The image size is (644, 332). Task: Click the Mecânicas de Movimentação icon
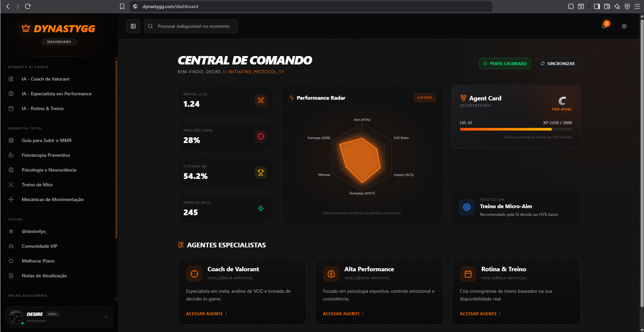click(11, 199)
